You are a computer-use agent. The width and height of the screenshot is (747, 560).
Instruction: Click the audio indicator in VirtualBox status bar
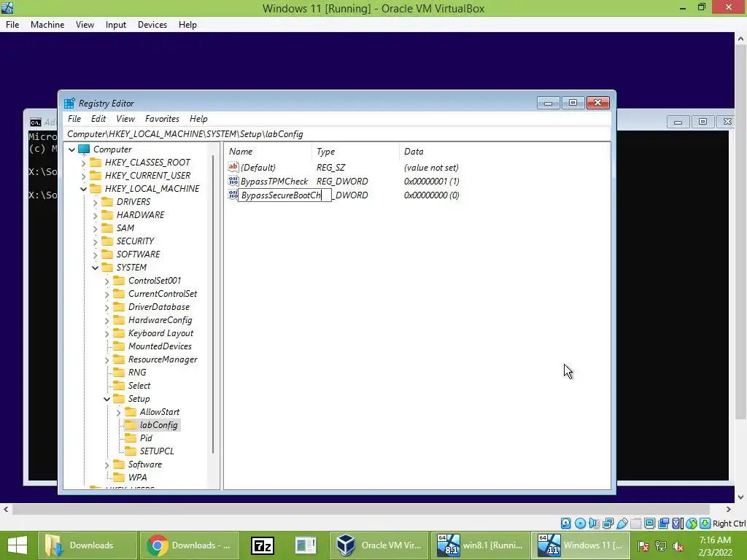594,524
